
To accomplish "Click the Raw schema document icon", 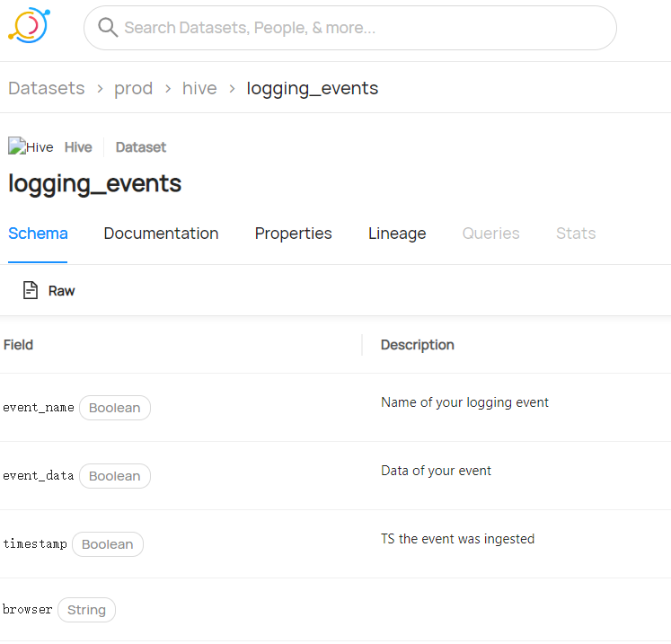I will pos(31,290).
